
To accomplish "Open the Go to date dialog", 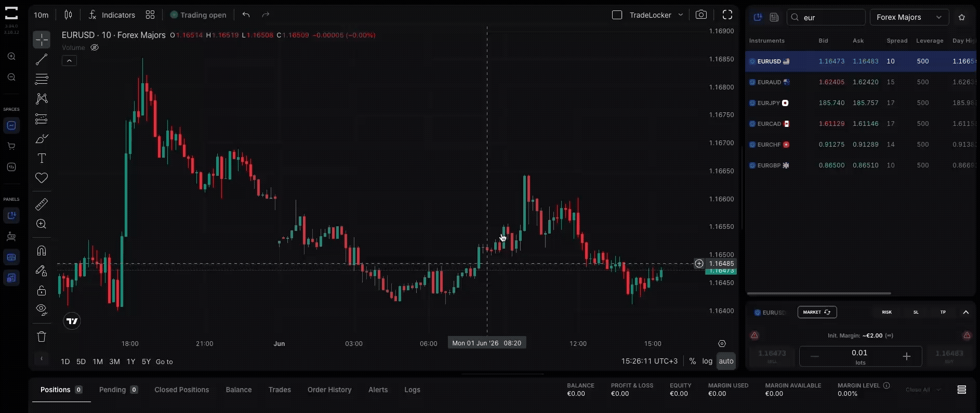I will point(164,362).
